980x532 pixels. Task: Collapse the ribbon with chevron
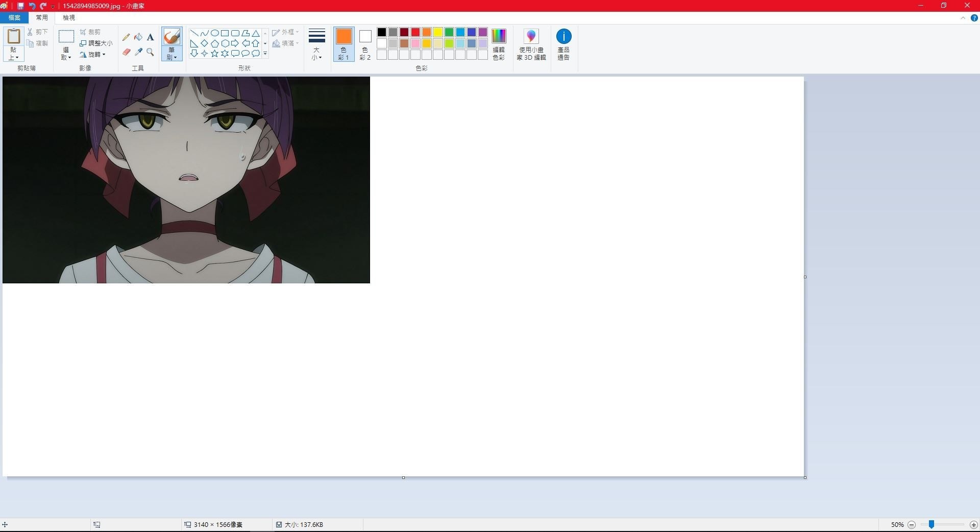(963, 18)
